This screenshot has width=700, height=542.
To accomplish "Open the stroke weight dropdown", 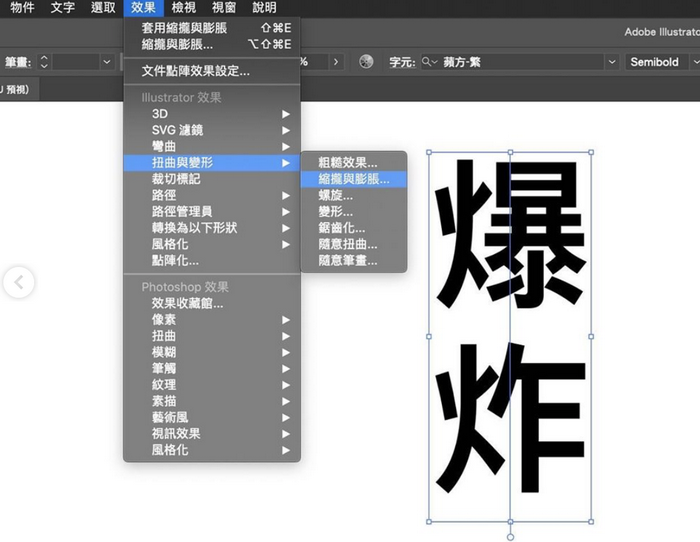I will click(x=106, y=62).
